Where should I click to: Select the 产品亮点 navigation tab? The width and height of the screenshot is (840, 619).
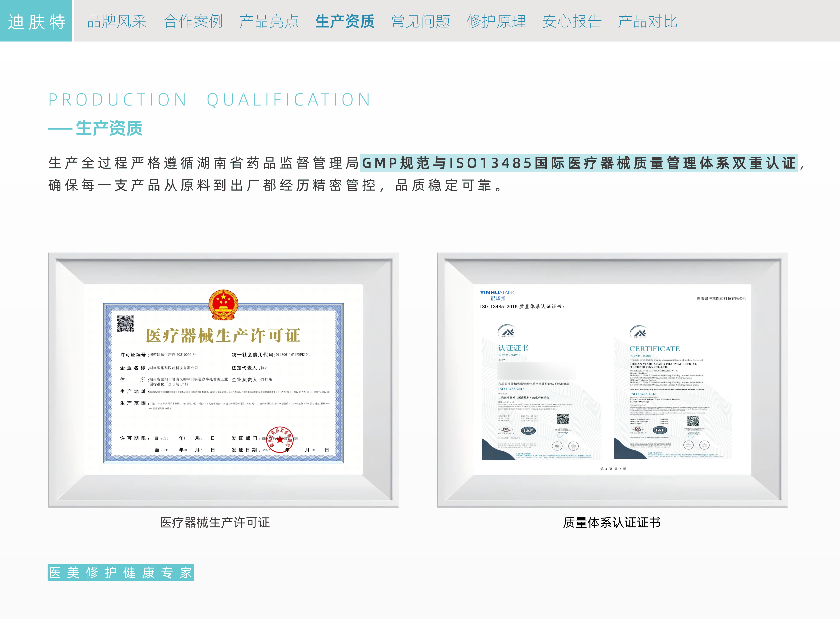point(269,21)
